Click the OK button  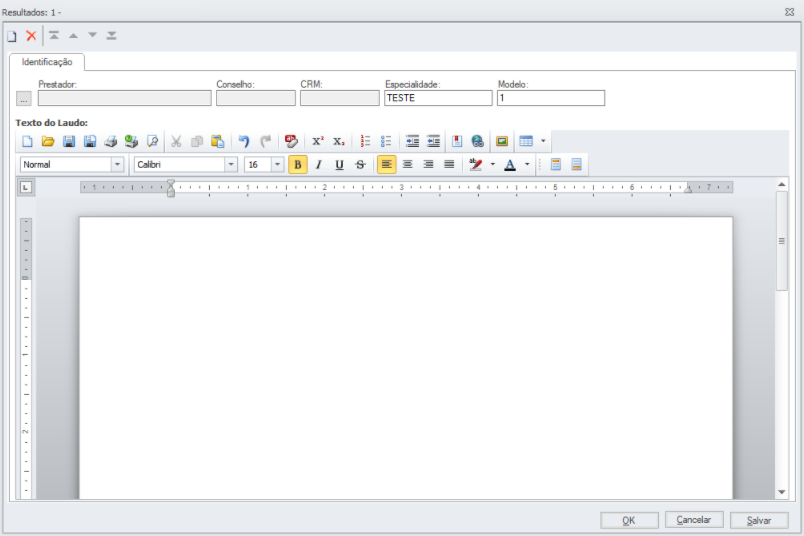[629, 520]
